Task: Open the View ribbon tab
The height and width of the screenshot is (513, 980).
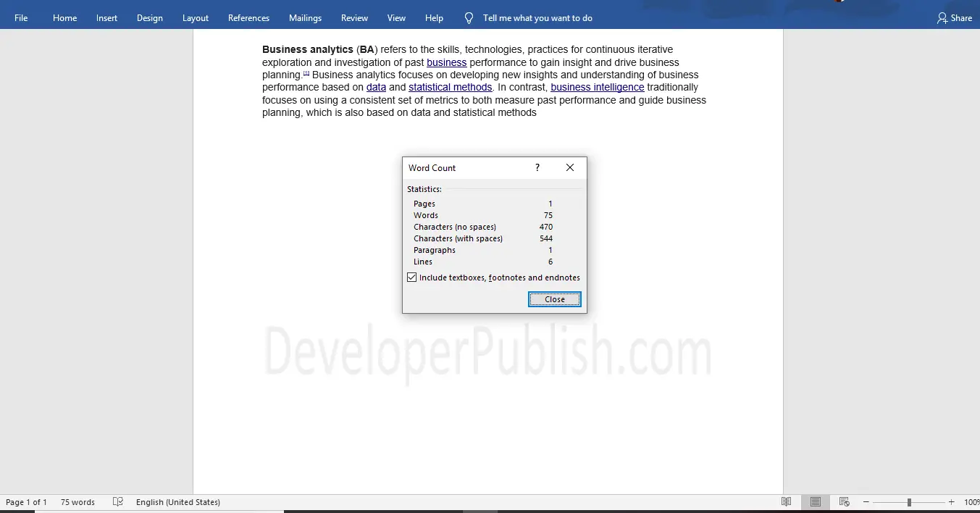Action: point(396,18)
